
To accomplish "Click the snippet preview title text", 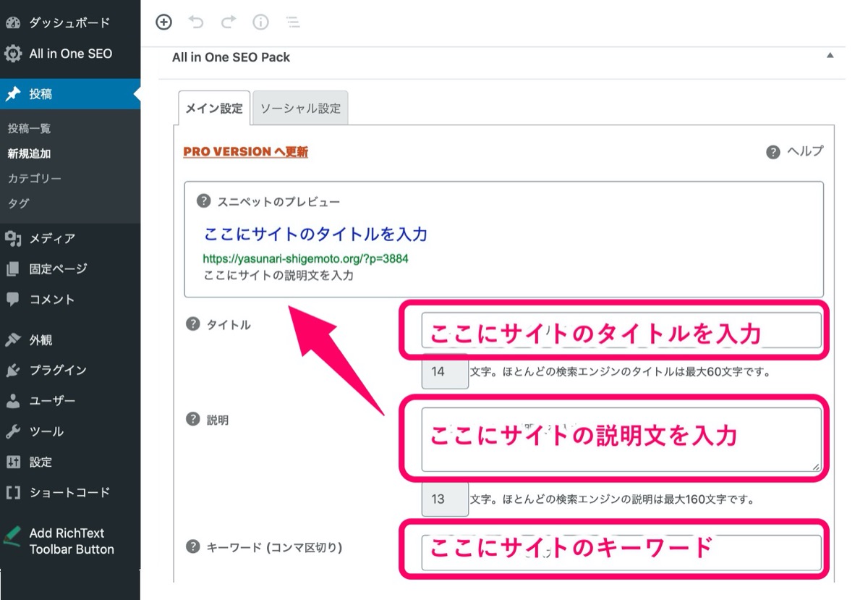I will click(315, 234).
